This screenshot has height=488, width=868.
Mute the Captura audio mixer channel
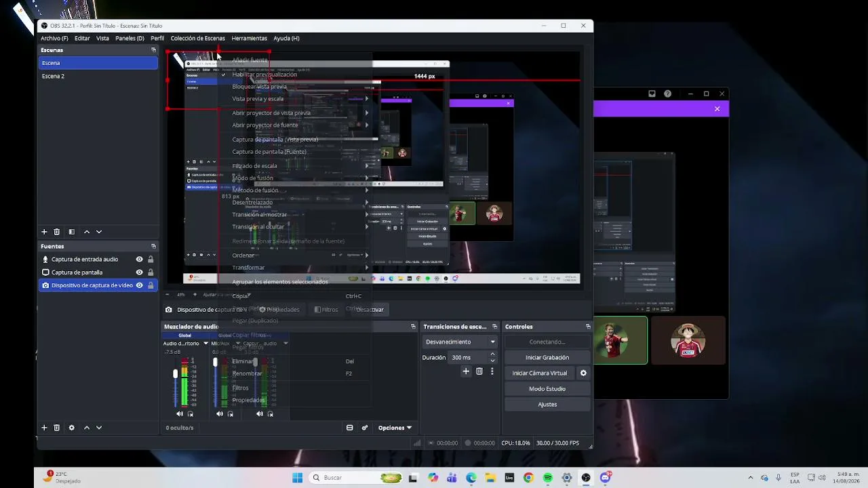260,414
